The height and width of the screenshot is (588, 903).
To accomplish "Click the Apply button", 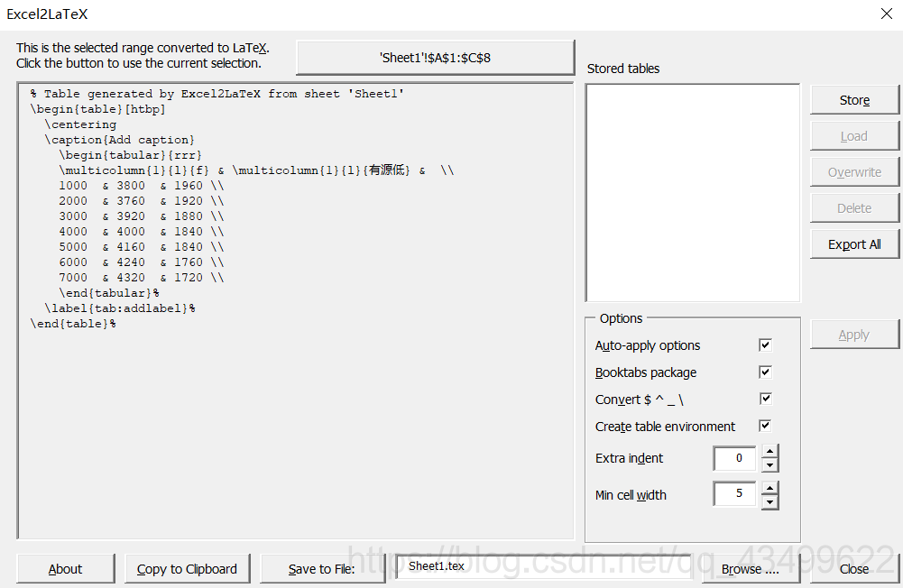I will click(854, 335).
